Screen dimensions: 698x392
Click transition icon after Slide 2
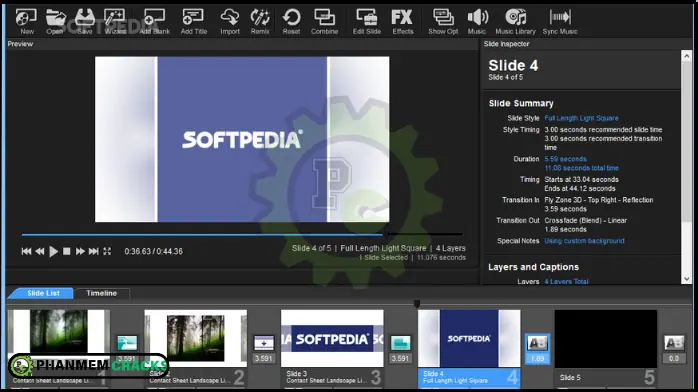(x=264, y=343)
